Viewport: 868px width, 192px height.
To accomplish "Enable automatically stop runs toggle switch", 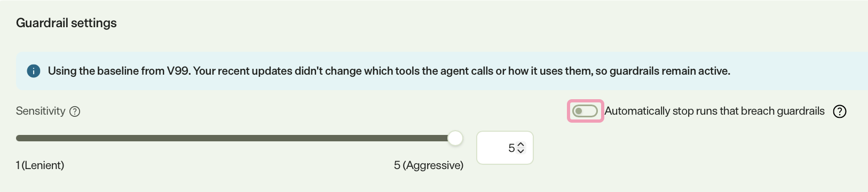I will click(585, 111).
